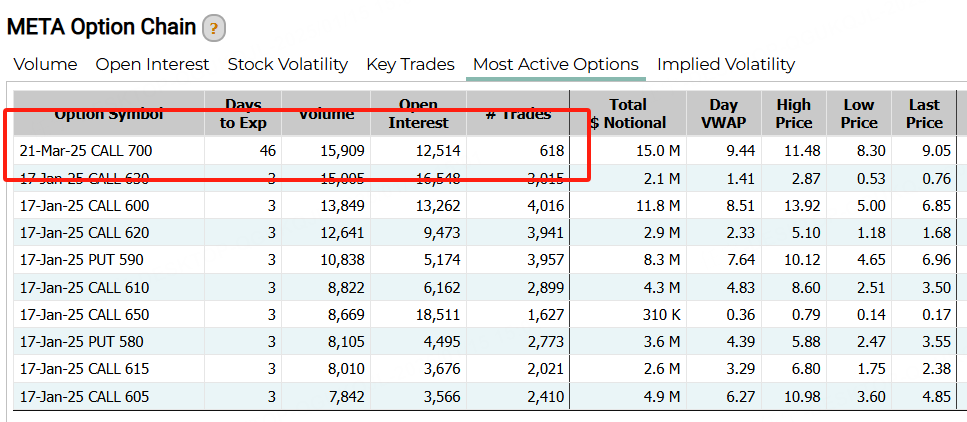The width and height of the screenshot is (967, 422).
Task: Click the last price value 0.76
Action: point(935,178)
